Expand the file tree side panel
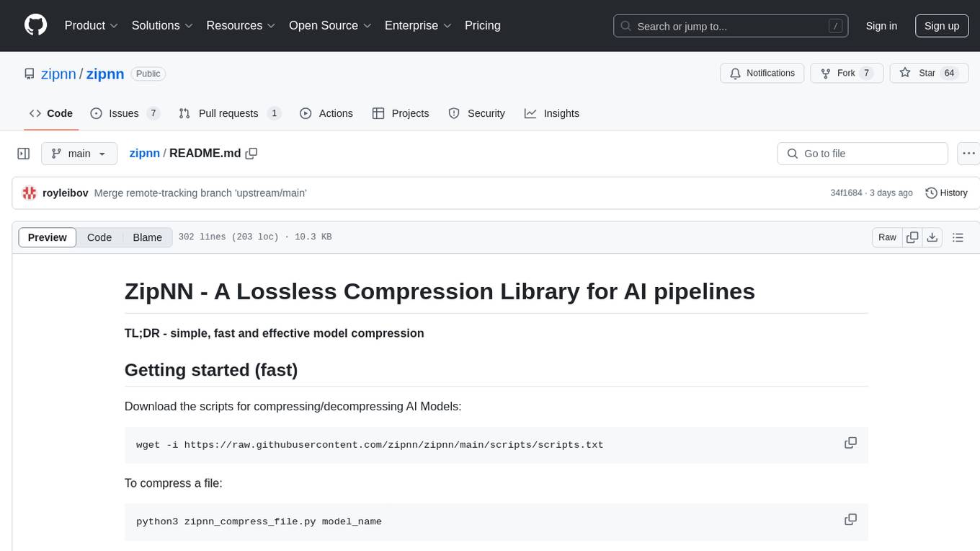980x551 pixels. 24,154
